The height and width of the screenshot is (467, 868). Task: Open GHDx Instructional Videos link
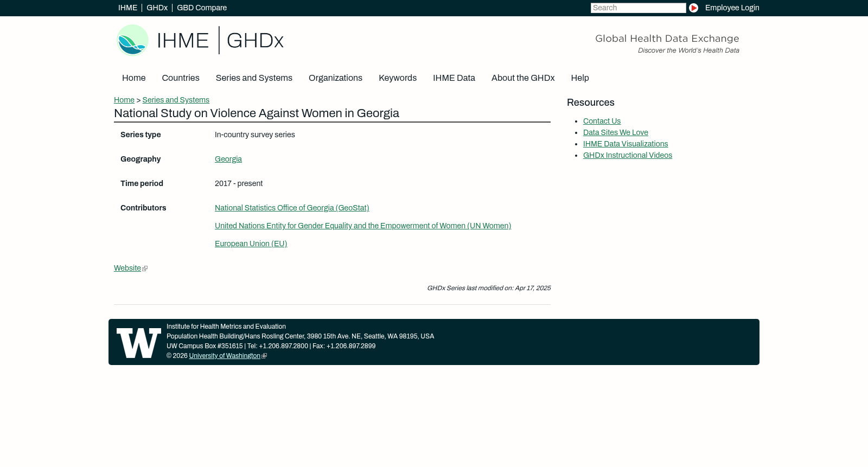(x=628, y=156)
